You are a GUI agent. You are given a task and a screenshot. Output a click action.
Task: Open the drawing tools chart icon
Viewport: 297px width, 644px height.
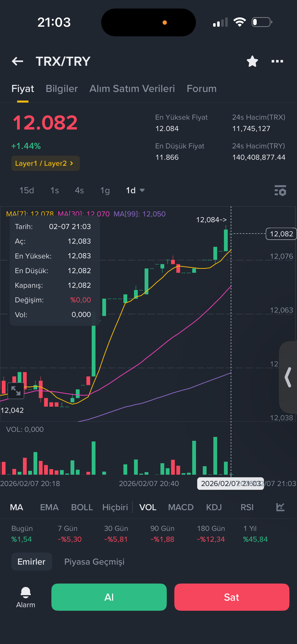point(280,507)
